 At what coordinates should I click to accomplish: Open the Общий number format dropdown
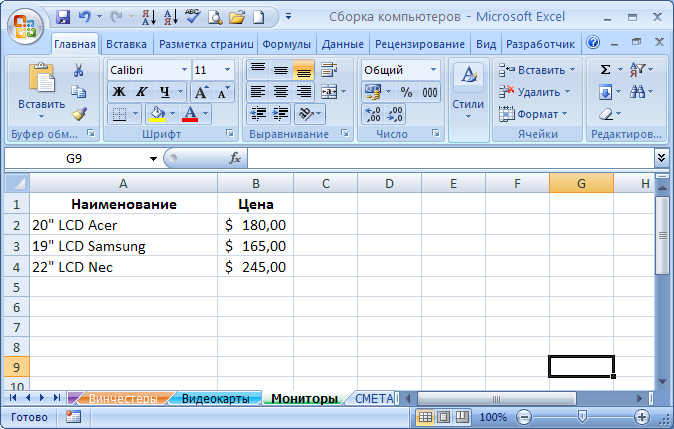click(433, 70)
